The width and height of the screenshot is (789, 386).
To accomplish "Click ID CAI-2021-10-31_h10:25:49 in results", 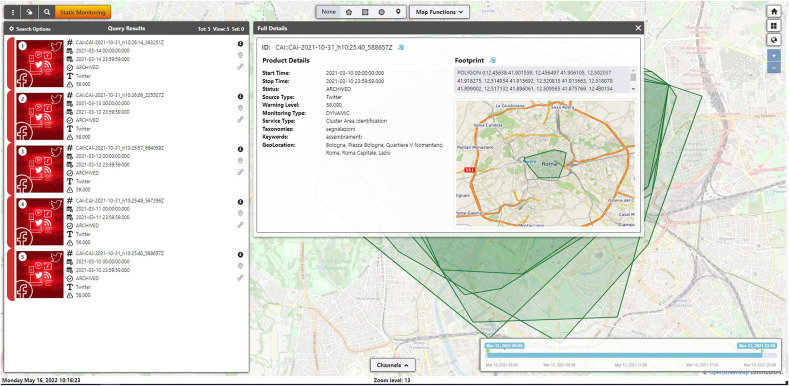I will pos(120,201).
